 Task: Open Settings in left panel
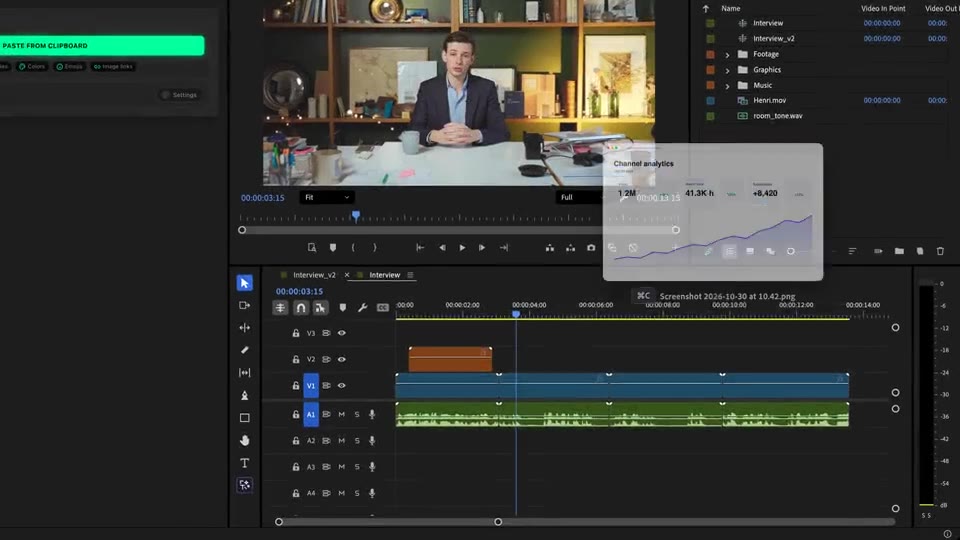(179, 95)
